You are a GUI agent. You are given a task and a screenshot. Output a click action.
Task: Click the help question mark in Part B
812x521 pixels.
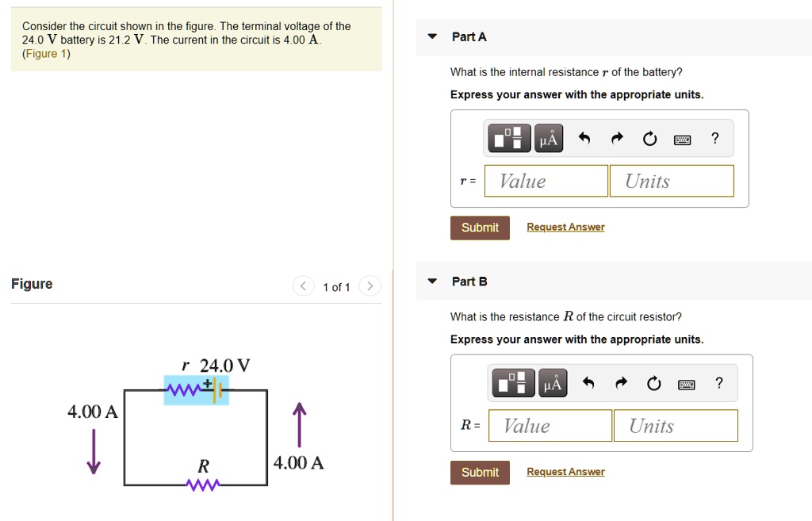pos(718,383)
